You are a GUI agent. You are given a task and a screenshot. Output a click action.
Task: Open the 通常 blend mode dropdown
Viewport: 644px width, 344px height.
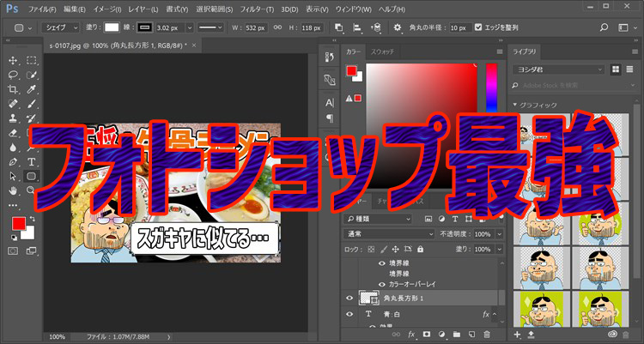pyautogui.click(x=388, y=234)
